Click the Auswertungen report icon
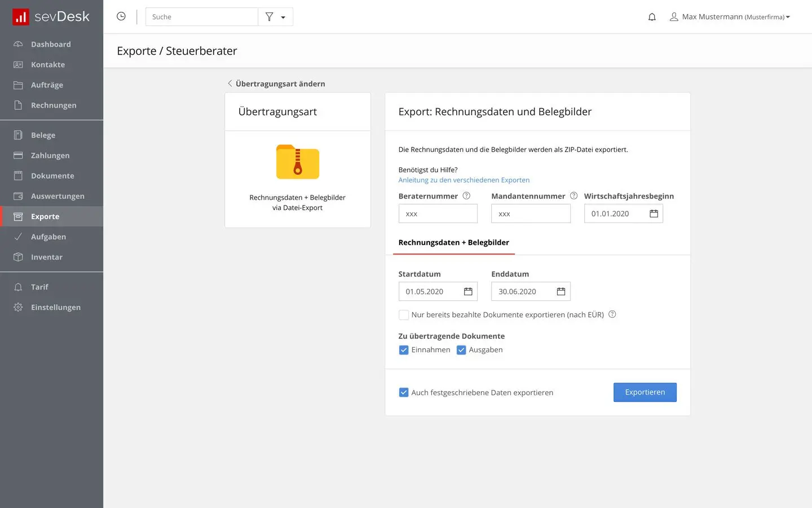The height and width of the screenshot is (508, 812). point(18,196)
